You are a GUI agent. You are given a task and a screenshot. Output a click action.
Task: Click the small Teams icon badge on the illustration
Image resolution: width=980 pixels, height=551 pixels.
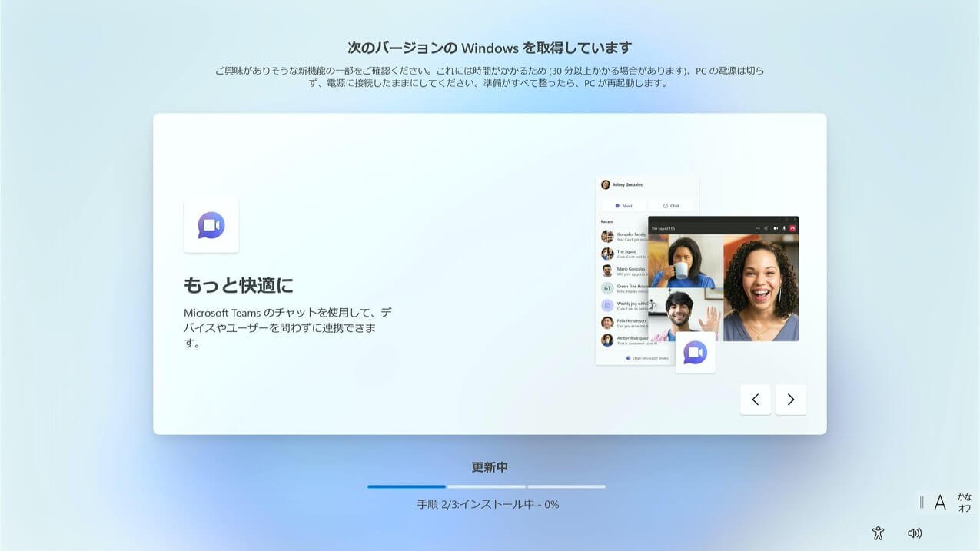click(x=696, y=353)
